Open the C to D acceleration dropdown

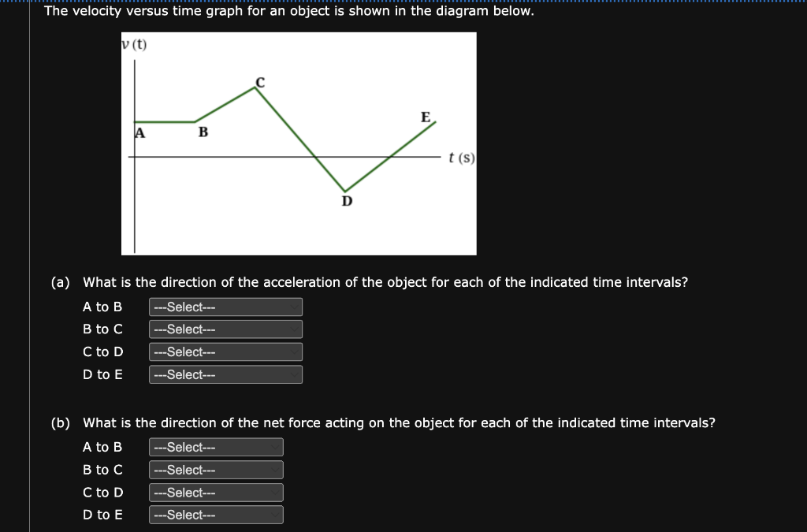225,352
